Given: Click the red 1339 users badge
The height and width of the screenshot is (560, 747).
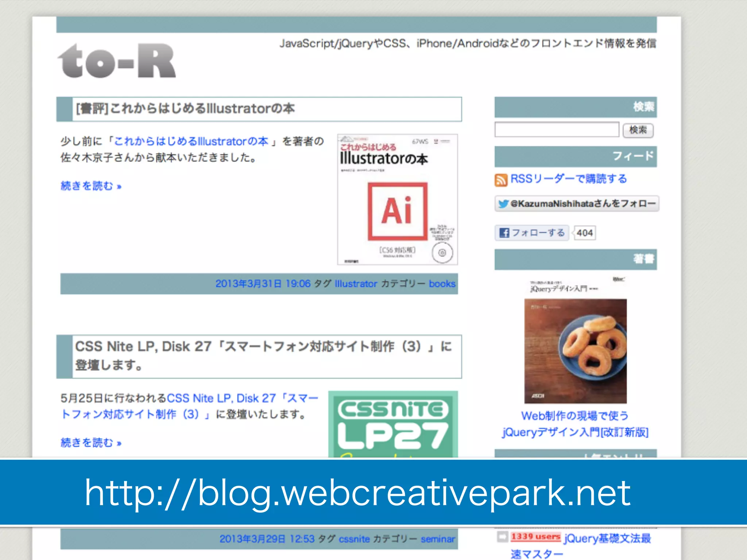Looking at the screenshot, I should coord(535,536).
